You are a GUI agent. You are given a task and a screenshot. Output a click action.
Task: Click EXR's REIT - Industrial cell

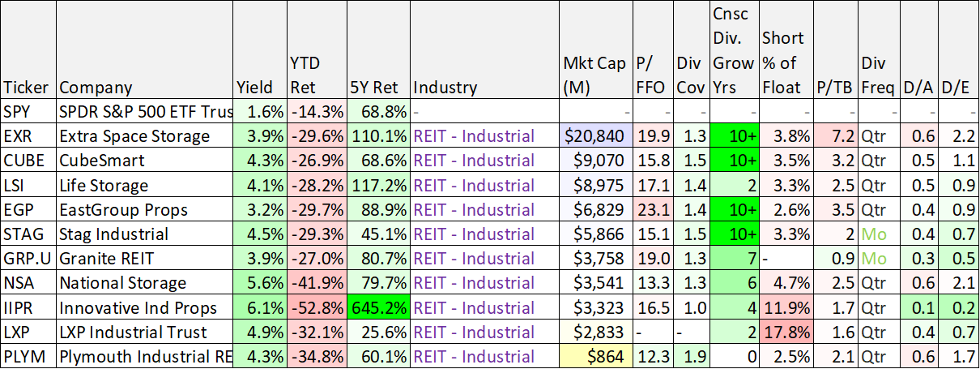pos(485,135)
